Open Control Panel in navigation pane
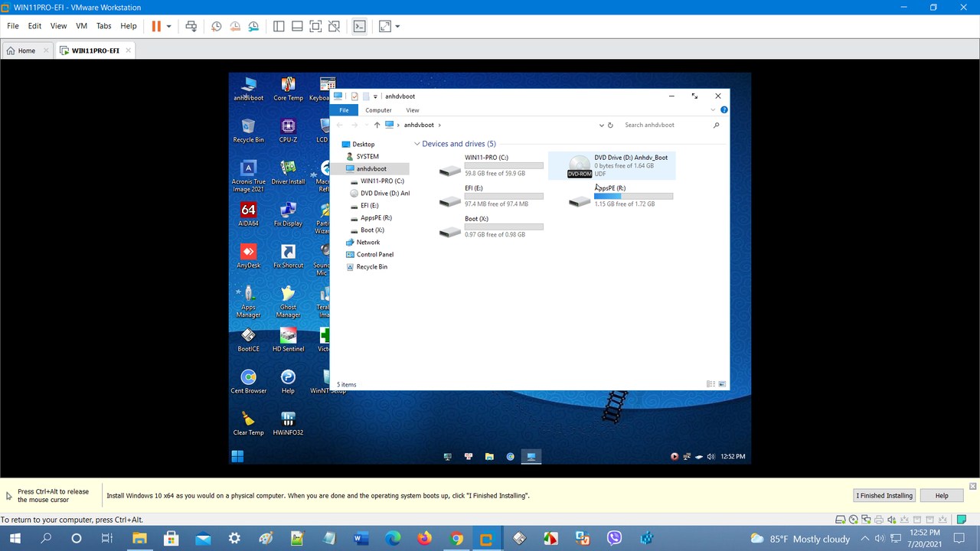This screenshot has height=551, width=980. [374, 254]
